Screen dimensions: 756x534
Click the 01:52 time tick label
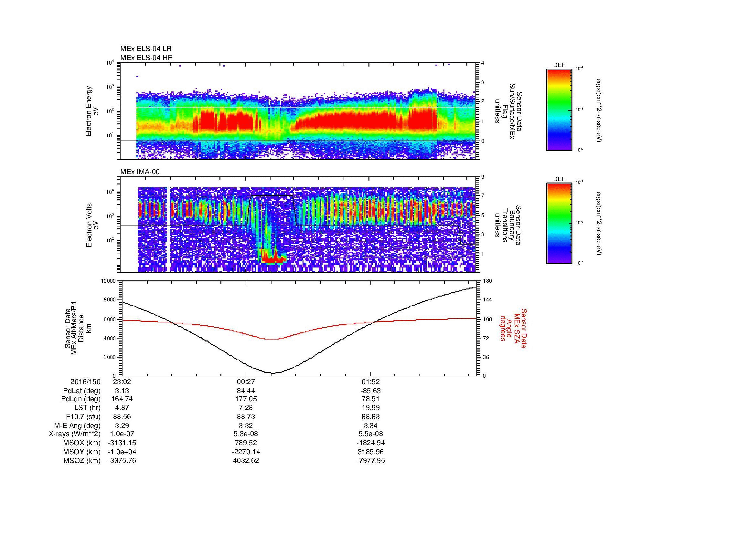[370, 382]
